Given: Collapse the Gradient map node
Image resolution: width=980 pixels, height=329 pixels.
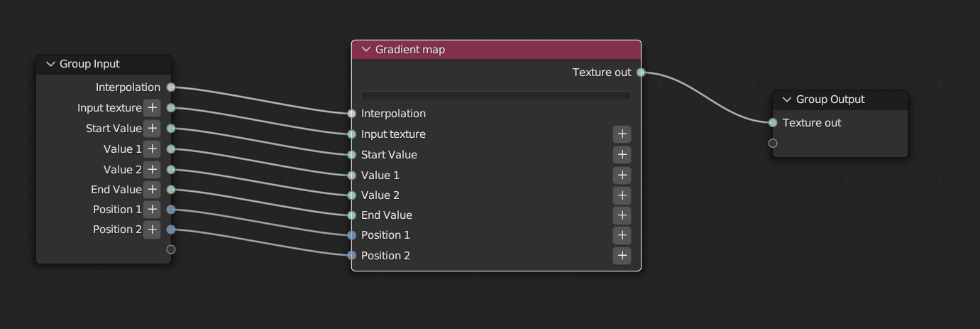Looking at the screenshot, I should pyautogui.click(x=366, y=50).
